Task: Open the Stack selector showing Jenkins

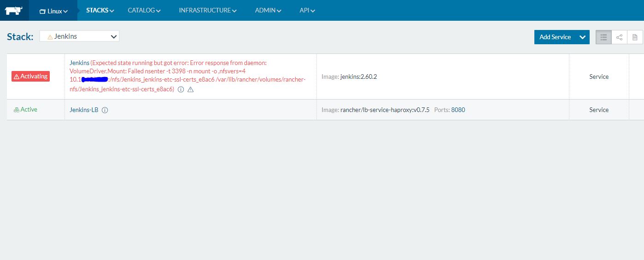Action: [79, 36]
